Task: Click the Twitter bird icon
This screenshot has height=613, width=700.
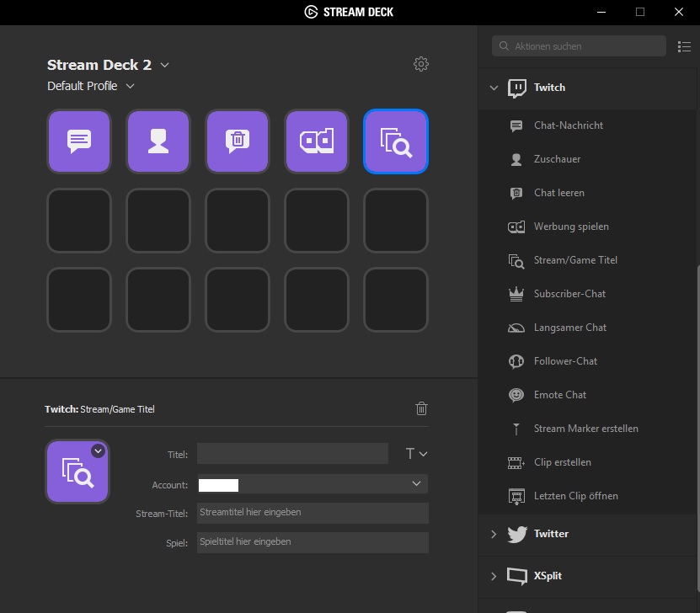Action: [517, 534]
